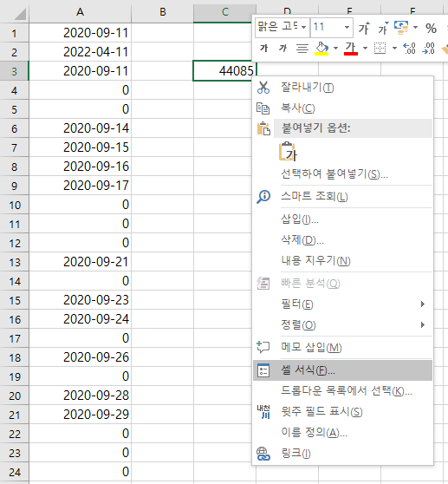Choose 잘라내기(T) from the context menu
The image size is (448, 484).
tap(343, 88)
